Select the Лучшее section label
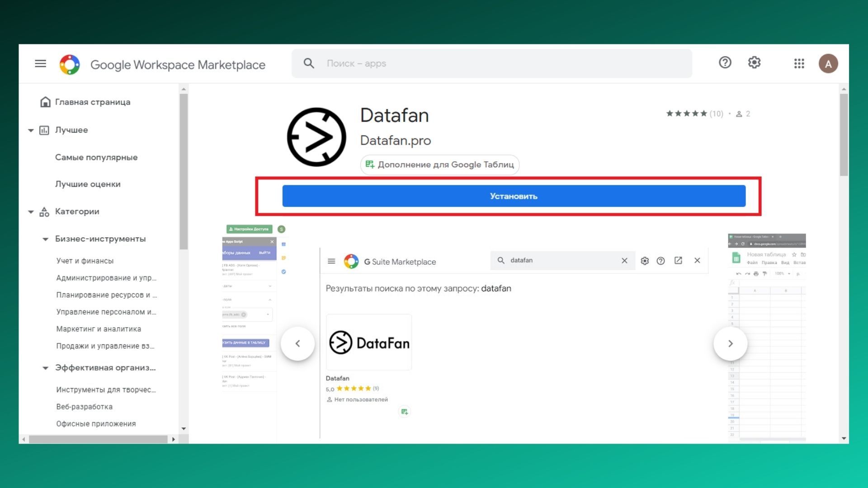 tap(71, 130)
